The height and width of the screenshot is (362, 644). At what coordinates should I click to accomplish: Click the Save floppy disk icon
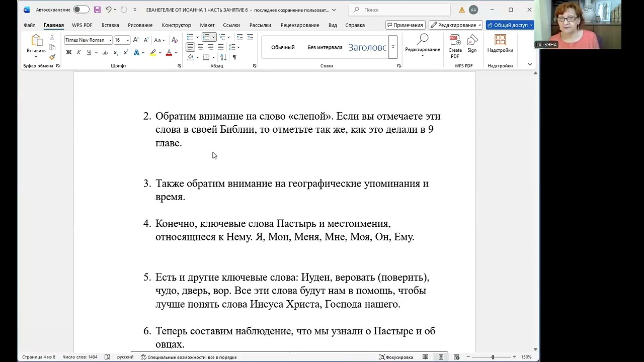click(97, 10)
